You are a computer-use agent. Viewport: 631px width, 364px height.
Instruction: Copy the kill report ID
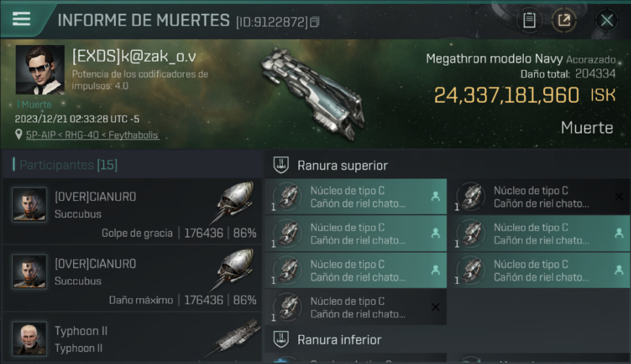(x=315, y=22)
